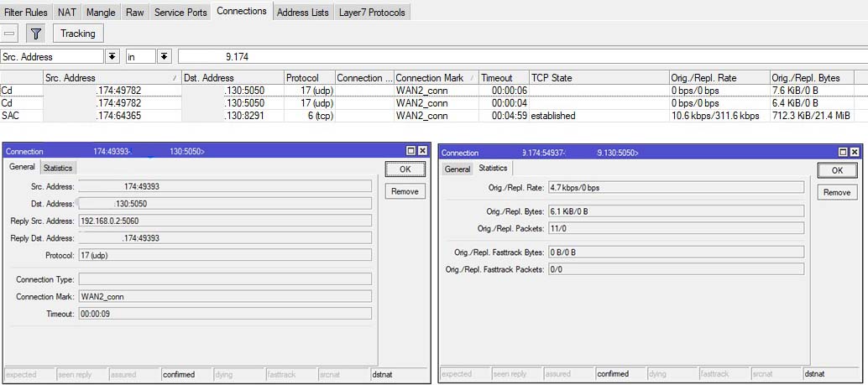The width and height of the screenshot is (868, 385).
Task: Click Orig./Repl. Packets field 11/0
Action: [676, 228]
